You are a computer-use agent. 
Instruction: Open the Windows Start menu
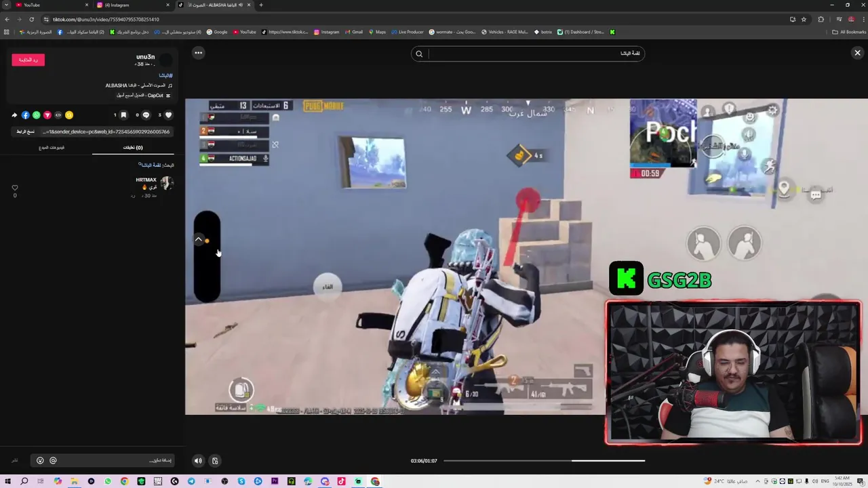7,481
